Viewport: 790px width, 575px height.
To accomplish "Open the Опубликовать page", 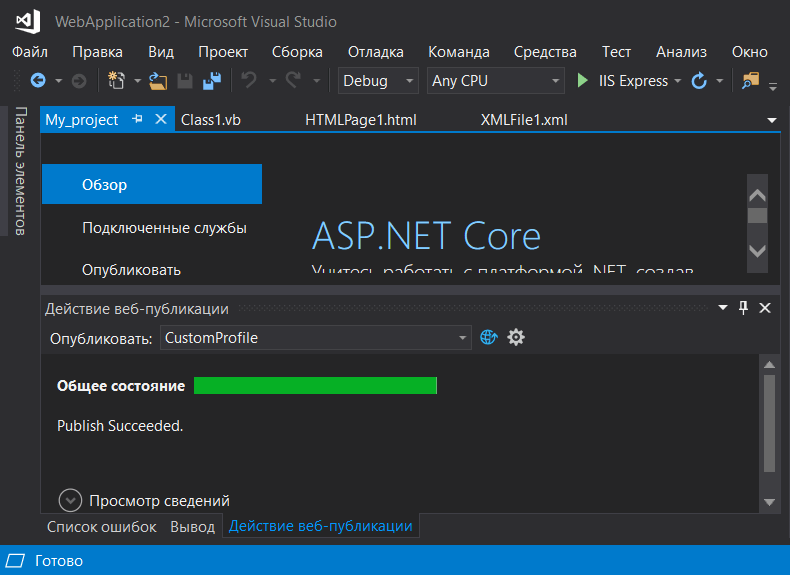I will 131,270.
